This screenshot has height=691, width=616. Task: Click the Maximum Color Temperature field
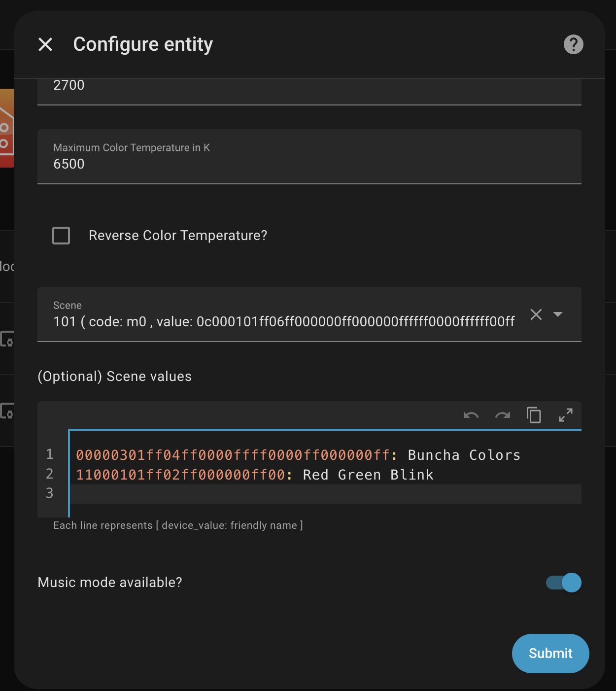click(309, 157)
